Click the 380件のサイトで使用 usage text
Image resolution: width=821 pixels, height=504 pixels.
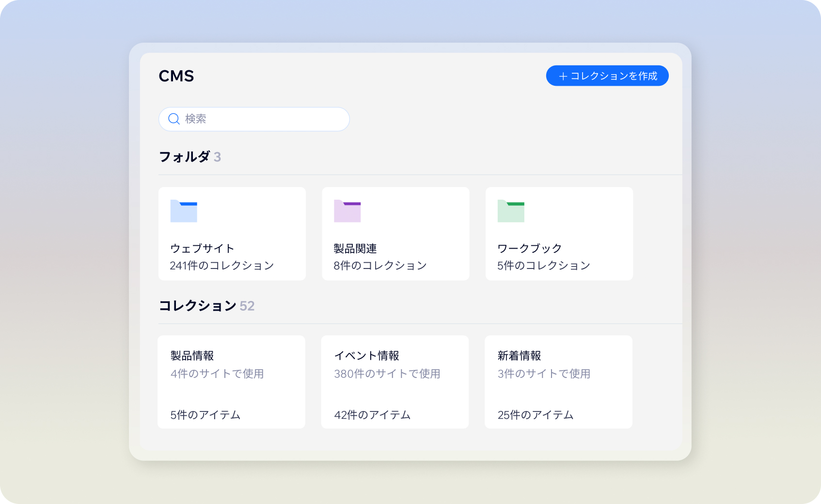coord(387,374)
